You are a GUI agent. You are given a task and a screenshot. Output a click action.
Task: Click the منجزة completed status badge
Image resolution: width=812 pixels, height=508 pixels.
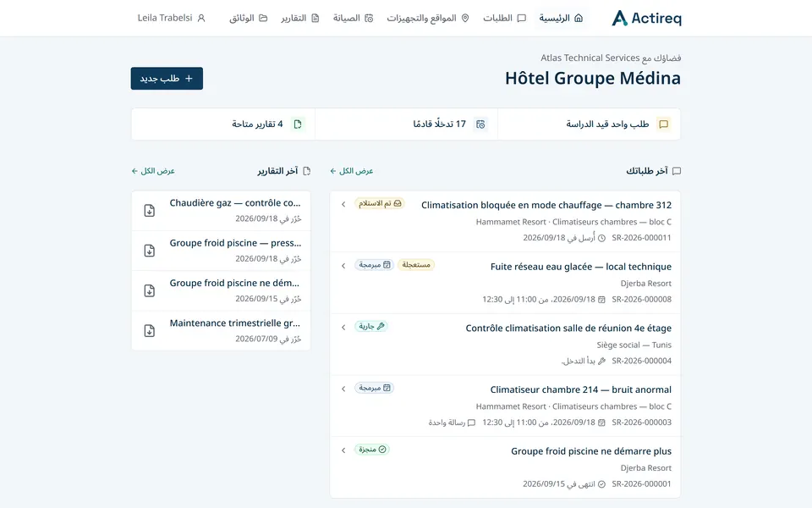click(372, 450)
